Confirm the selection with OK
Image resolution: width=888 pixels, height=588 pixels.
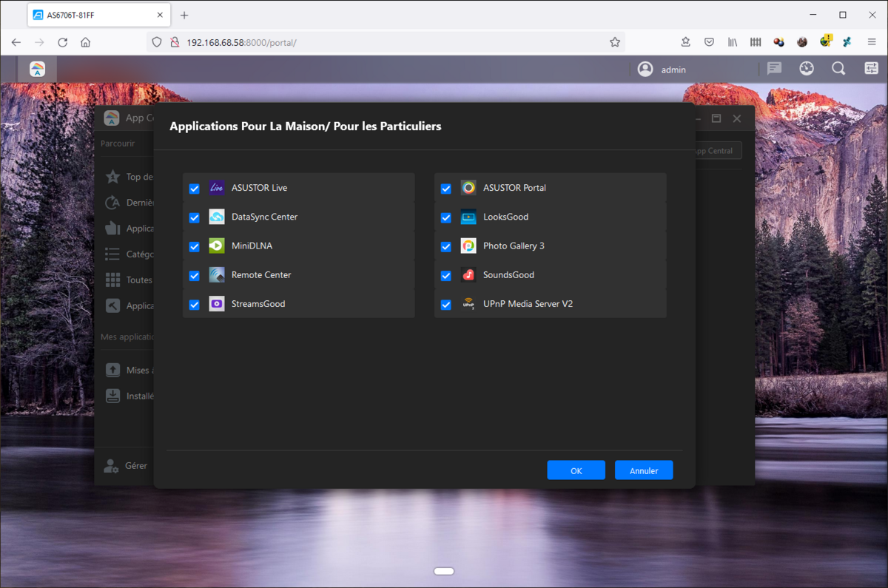[576, 470]
